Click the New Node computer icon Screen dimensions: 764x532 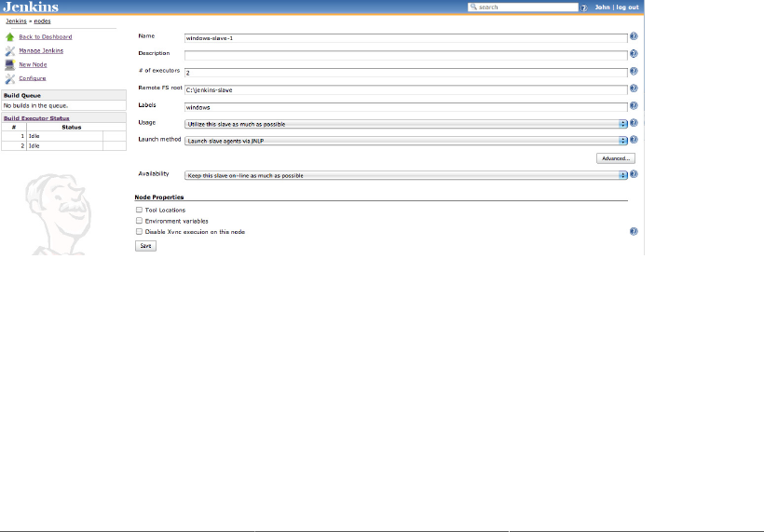pyautogui.click(x=9, y=65)
